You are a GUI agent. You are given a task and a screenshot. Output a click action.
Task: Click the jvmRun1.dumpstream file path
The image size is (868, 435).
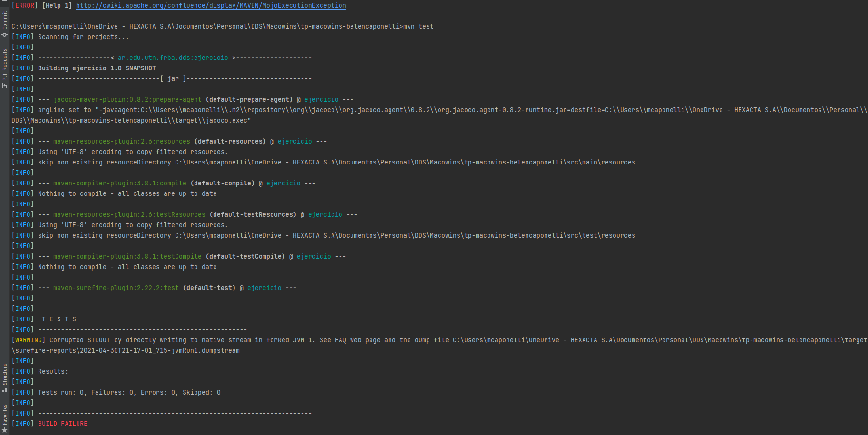pyautogui.click(x=125, y=351)
